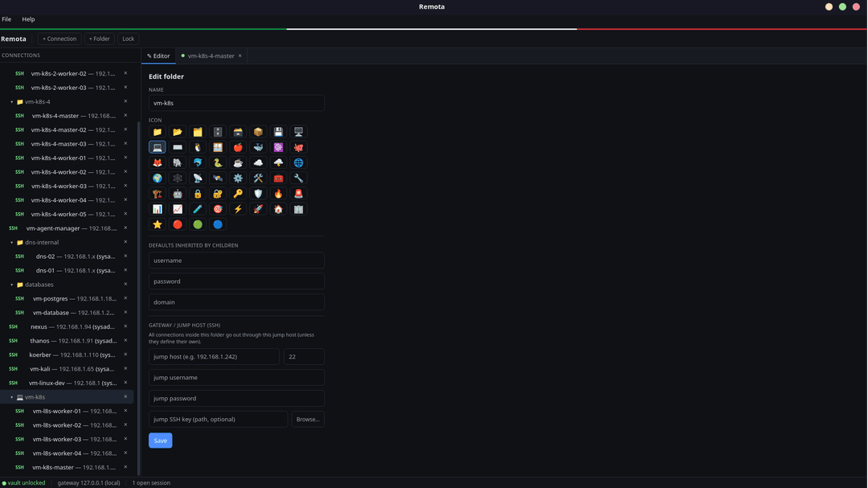868x488 pixels.
Task: Focus the jump password field
Action: (x=236, y=398)
